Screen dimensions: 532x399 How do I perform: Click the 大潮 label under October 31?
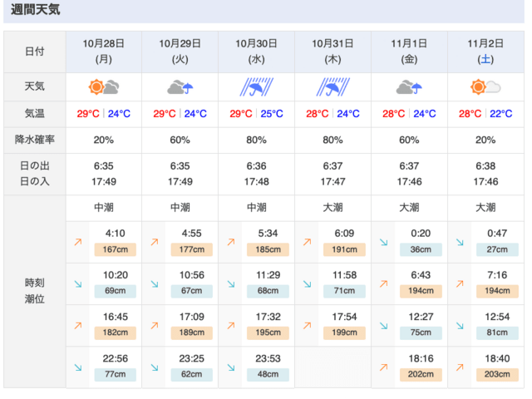pos(333,207)
